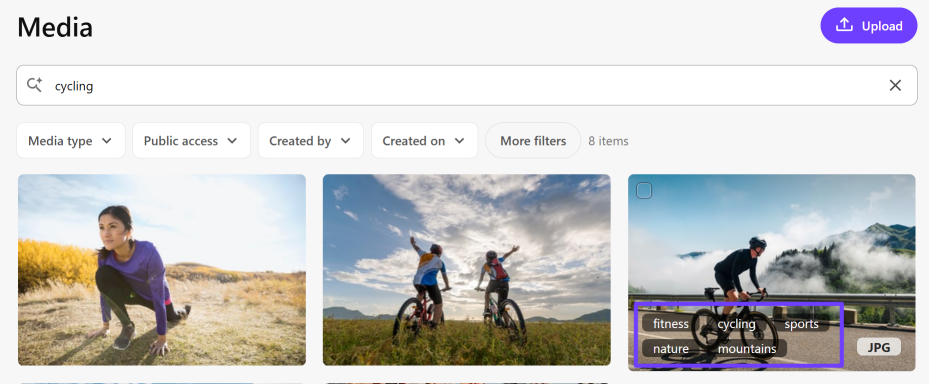The width and height of the screenshot is (929, 384).
Task: Click the JPG format badge
Action: [x=879, y=347]
